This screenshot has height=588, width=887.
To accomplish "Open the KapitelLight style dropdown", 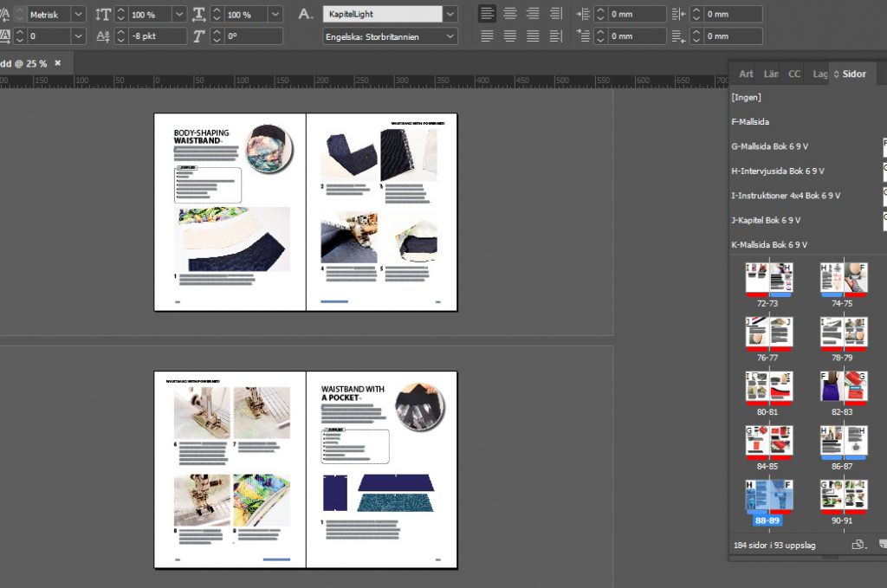I will pyautogui.click(x=450, y=13).
